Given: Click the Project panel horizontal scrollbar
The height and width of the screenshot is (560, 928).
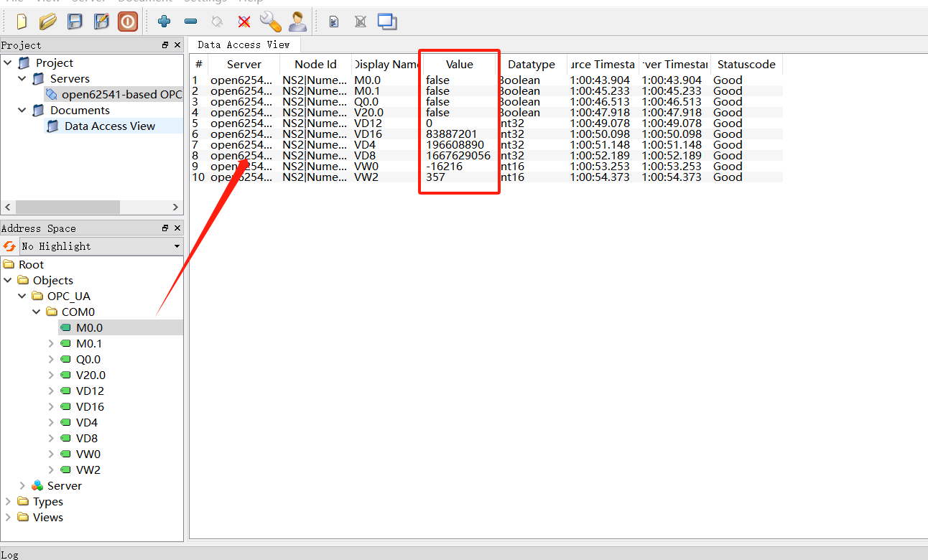Looking at the screenshot, I should pos(68,207).
